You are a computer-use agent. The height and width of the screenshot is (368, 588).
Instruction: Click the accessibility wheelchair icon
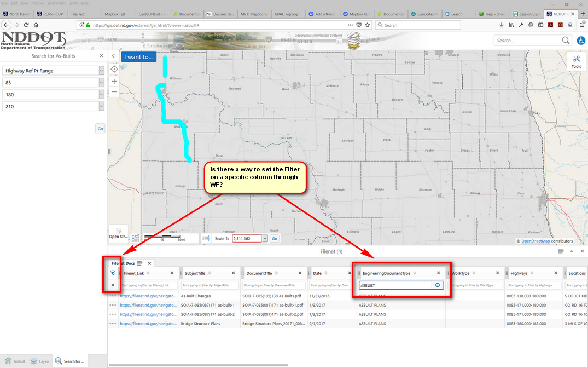[581, 41]
